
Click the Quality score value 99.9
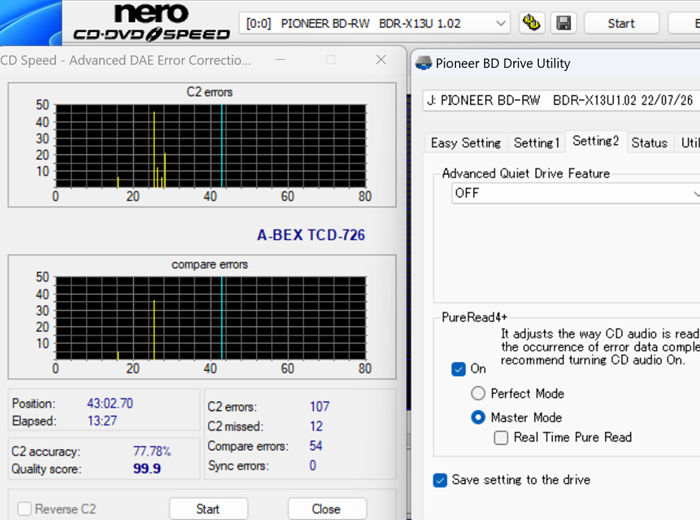[147, 469]
